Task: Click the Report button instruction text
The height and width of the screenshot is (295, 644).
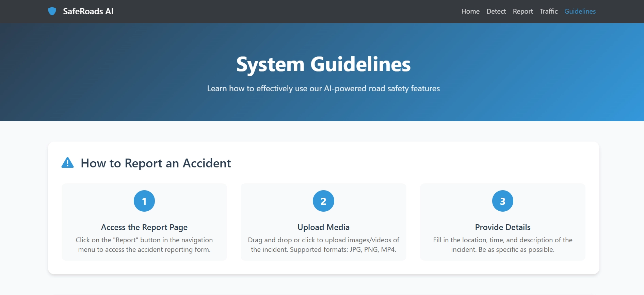Action: coord(144,245)
